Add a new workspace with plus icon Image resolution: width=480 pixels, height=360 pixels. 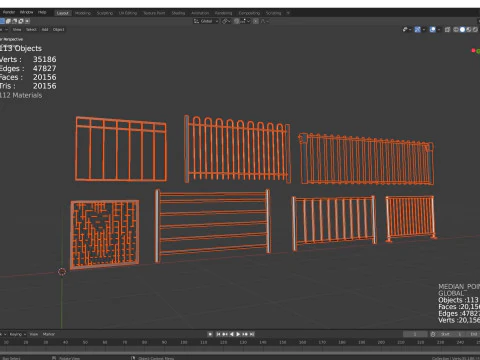[288, 13]
